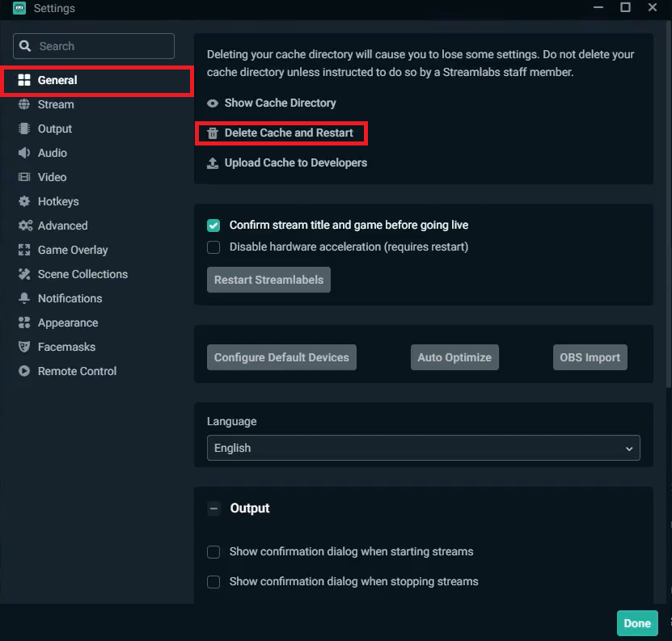Enable Disable hardware acceleration checkbox
The image size is (672, 641).
[x=213, y=247]
